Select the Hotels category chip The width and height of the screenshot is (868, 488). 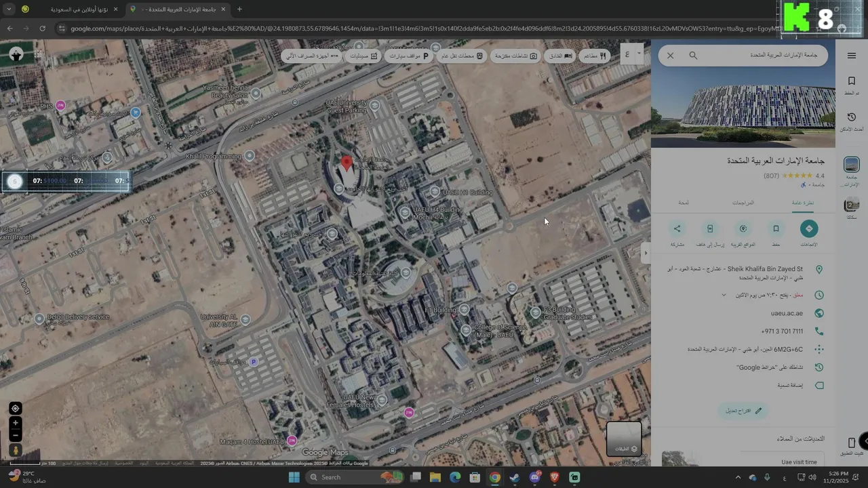click(559, 56)
